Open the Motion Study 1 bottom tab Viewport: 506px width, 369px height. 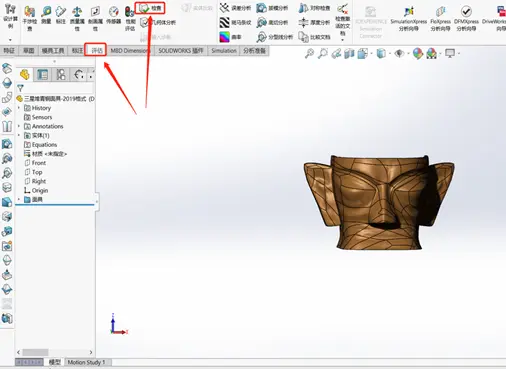pos(86,362)
